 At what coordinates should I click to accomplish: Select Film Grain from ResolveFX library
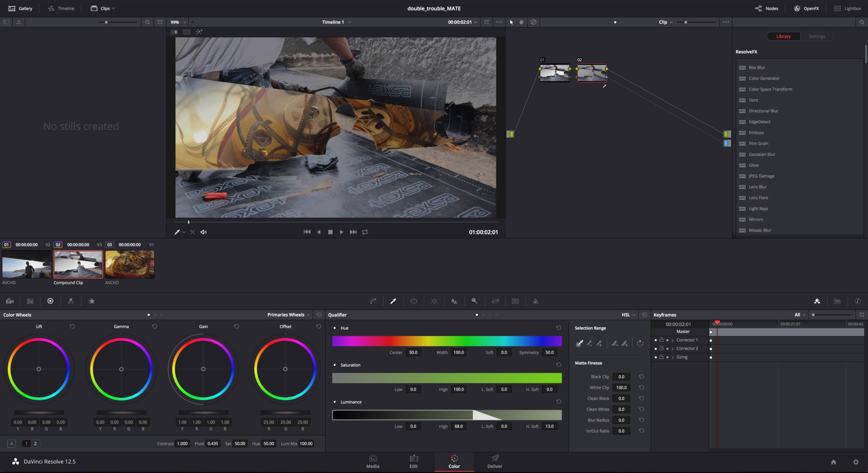pos(758,143)
